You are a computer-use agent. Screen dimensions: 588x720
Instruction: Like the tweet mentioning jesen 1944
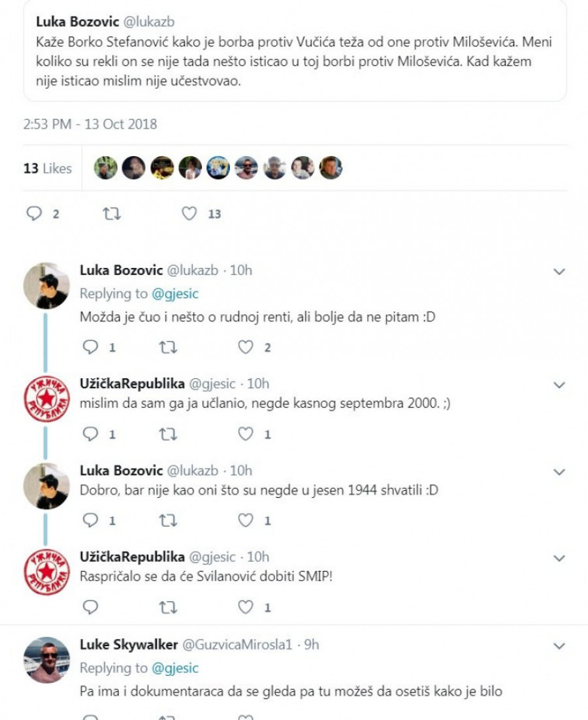(x=245, y=521)
